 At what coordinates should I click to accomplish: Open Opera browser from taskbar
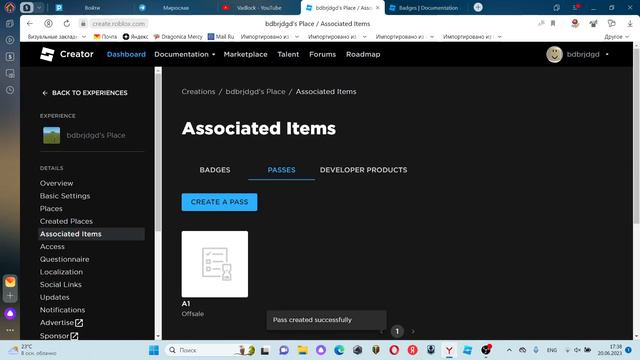pos(394,350)
